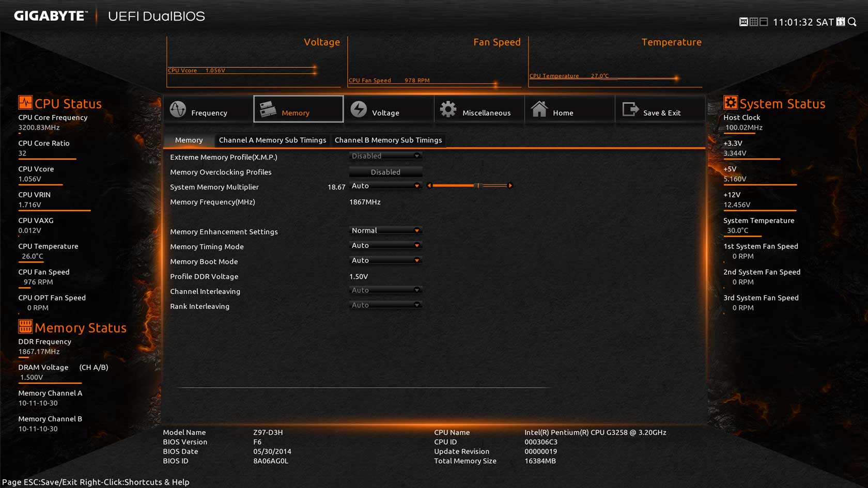Click the Voltage lightning bolt icon
The width and height of the screenshot is (868, 488).
click(359, 109)
